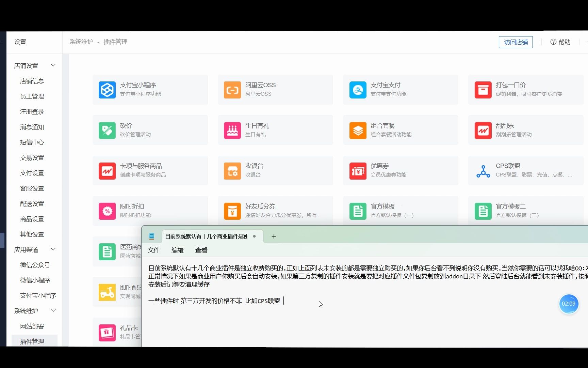The width and height of the screenshot is (588, 368).
Task: Click the 刮刮乐 plugin icon
Action: [x=483, y=131]
